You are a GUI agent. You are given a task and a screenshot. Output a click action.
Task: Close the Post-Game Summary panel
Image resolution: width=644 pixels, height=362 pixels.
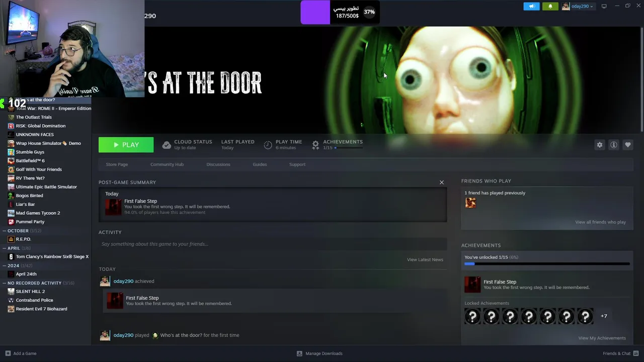pyautogui.click(x=442, y=182)
